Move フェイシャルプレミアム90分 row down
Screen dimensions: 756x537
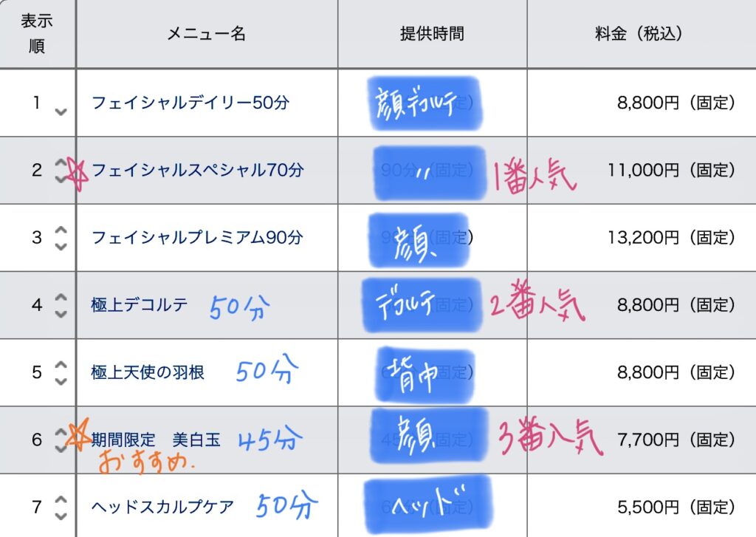pos(61,247)
